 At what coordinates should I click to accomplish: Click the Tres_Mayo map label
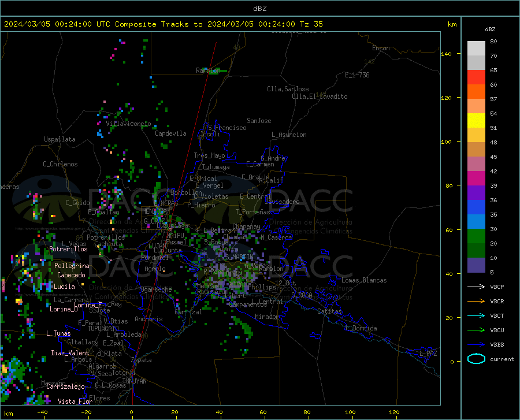[x=209, y=155]
